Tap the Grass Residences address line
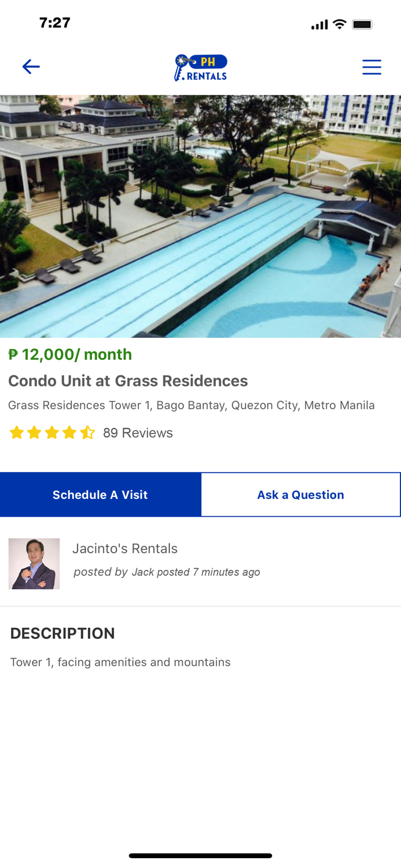 click(x=191, y=405)
